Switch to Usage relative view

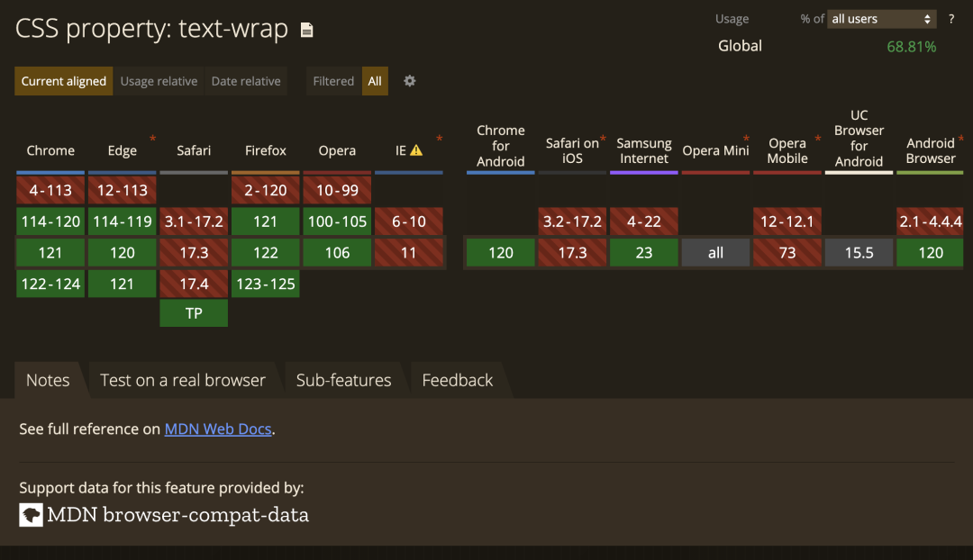click(159, 81)
